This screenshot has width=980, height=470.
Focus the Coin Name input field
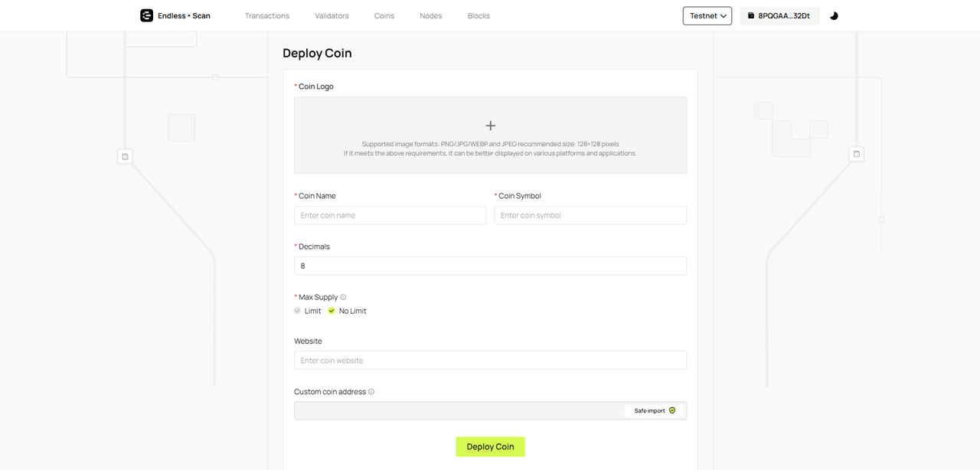[390, 215]
